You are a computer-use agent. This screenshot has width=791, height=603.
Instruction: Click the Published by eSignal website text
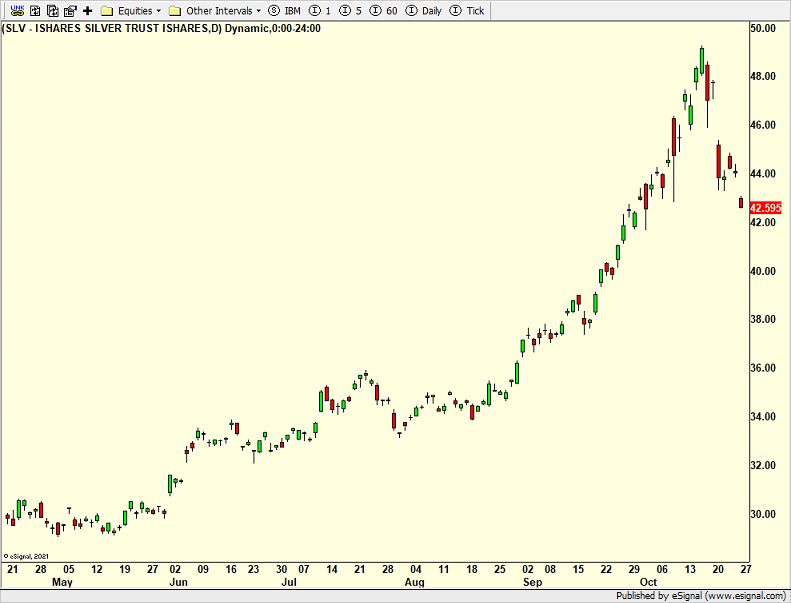click(701, 595)
